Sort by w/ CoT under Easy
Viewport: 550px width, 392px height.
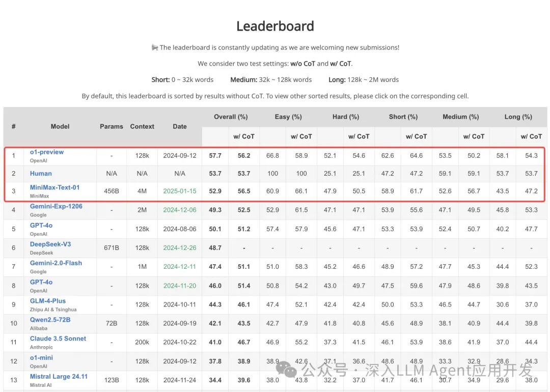(x=301, y=136)
